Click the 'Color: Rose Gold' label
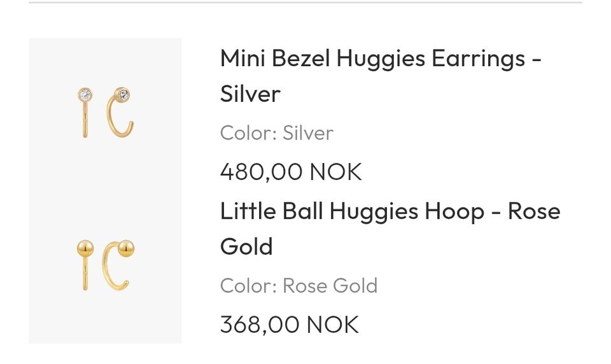The image size is (611, 364). (298, 286)
